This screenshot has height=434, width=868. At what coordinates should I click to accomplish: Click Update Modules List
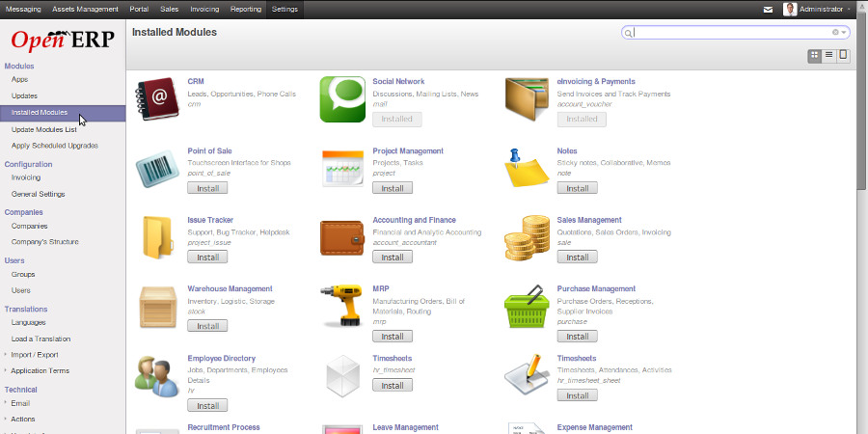(43, 129)
